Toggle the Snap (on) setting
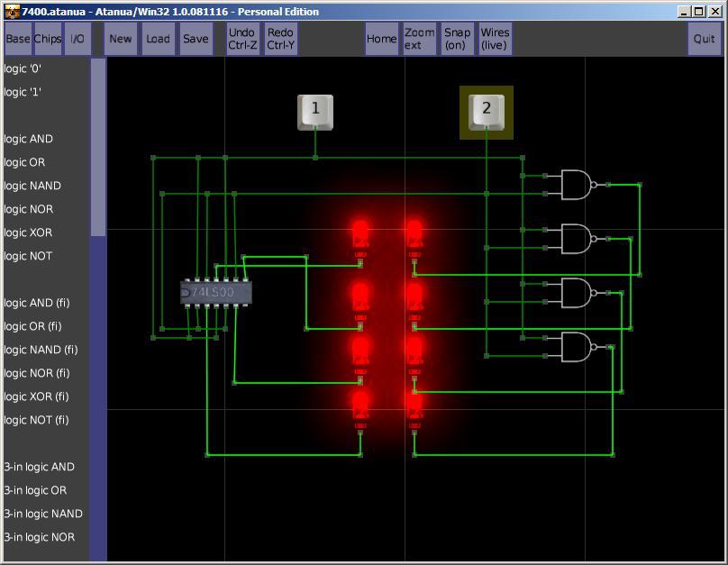The width and height of the screenshot is (728, 565). coord(457,39)
